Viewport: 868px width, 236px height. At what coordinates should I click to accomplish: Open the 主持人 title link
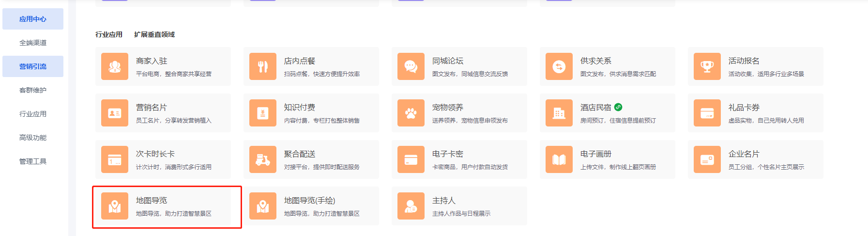tap(444, 201)
